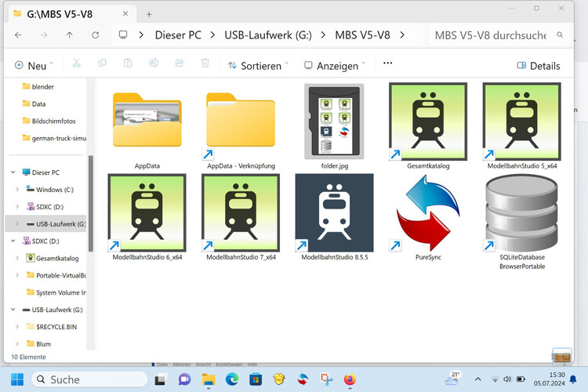
Task: Collapse the Dieser PC tree node
Action: pos(13,172)
